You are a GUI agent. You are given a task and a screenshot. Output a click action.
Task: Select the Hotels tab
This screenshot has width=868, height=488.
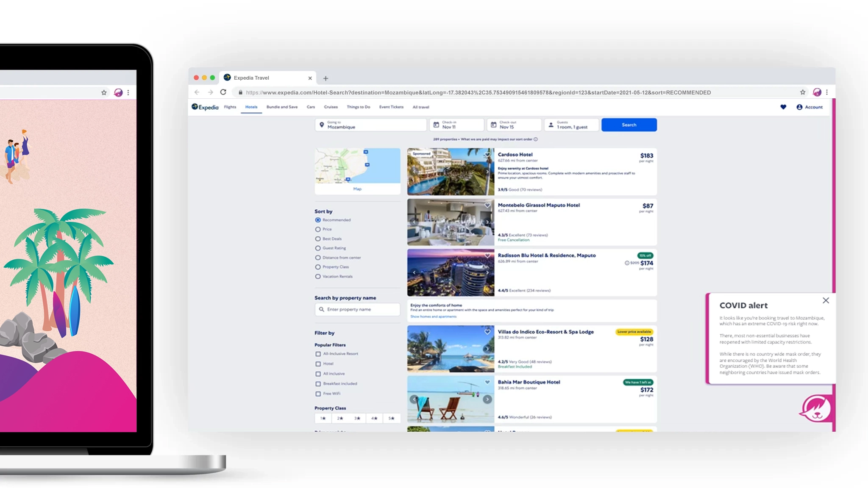tap(251, 107)
